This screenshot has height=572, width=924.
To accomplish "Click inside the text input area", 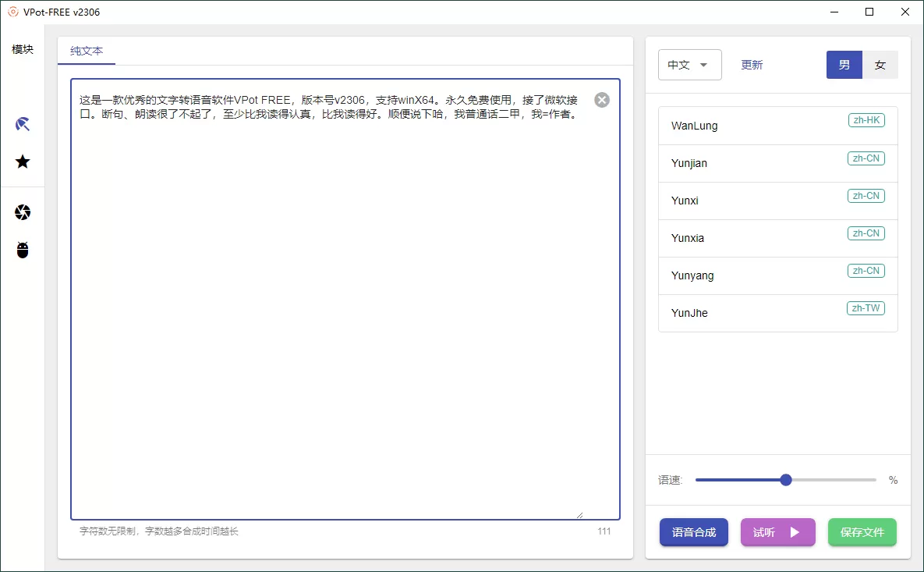I will [343, 304].
